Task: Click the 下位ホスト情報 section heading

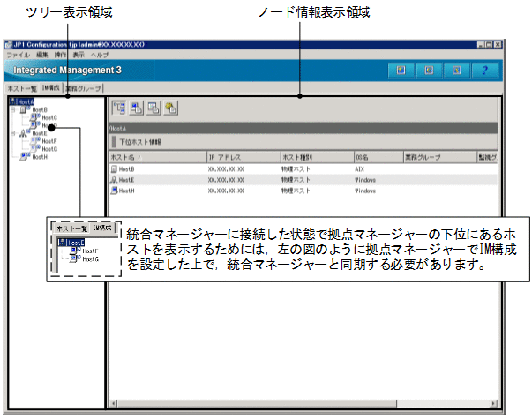Action: (x=140, y=142)
